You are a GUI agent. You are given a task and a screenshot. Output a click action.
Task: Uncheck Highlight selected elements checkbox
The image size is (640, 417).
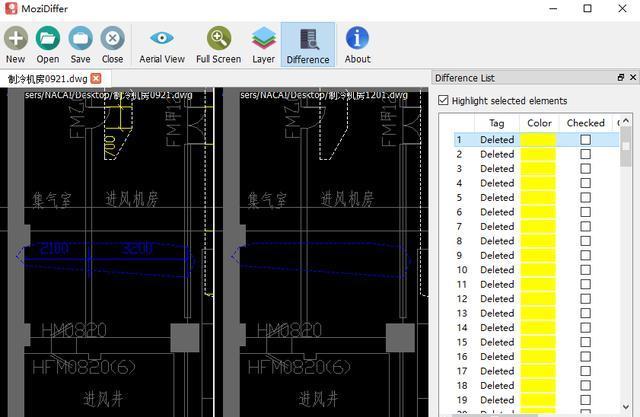[x=444, y=100]
